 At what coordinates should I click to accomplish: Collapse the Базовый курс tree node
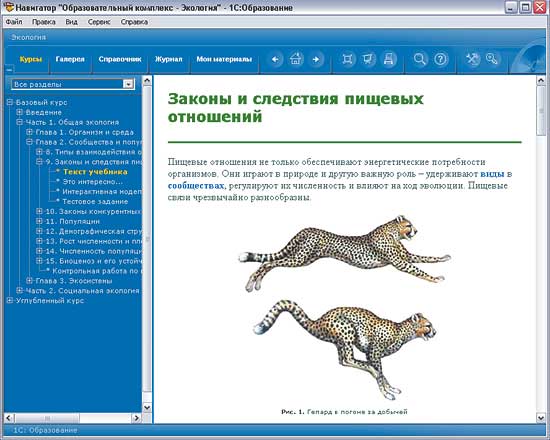point(10,102)
